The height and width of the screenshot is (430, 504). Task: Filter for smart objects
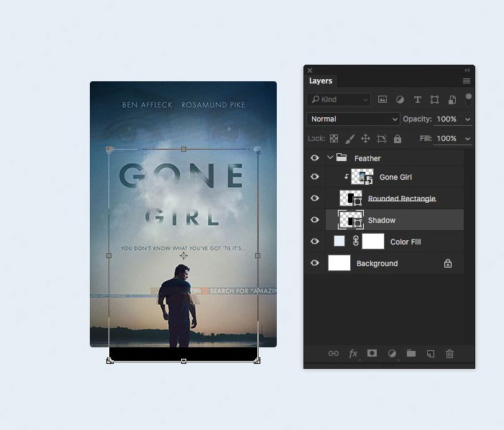coord(452,100)
